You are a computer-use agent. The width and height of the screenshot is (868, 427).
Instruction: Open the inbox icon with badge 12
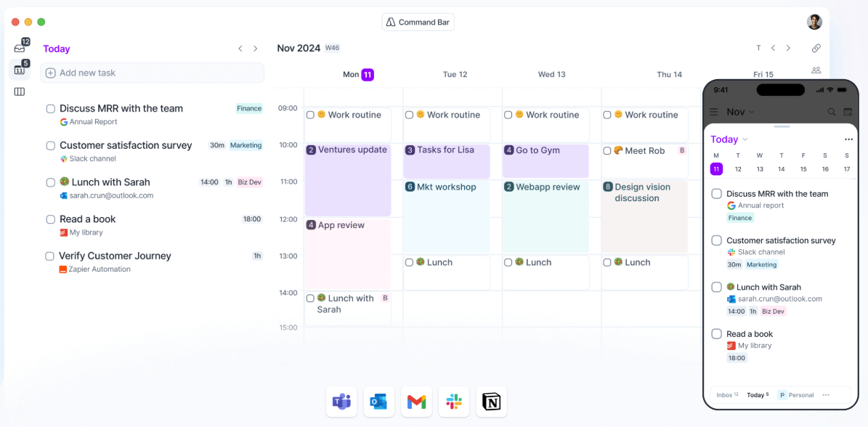20,48
